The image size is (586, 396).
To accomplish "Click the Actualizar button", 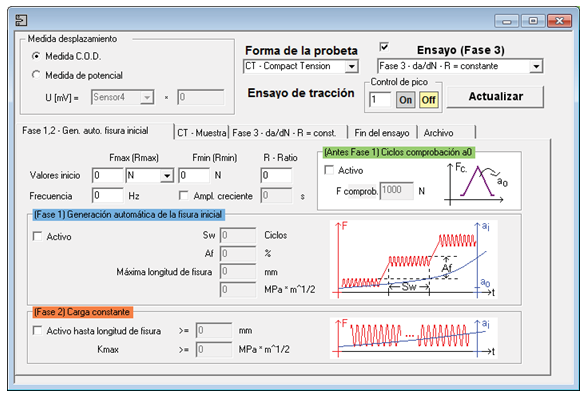I will click(x=495, y=97).
